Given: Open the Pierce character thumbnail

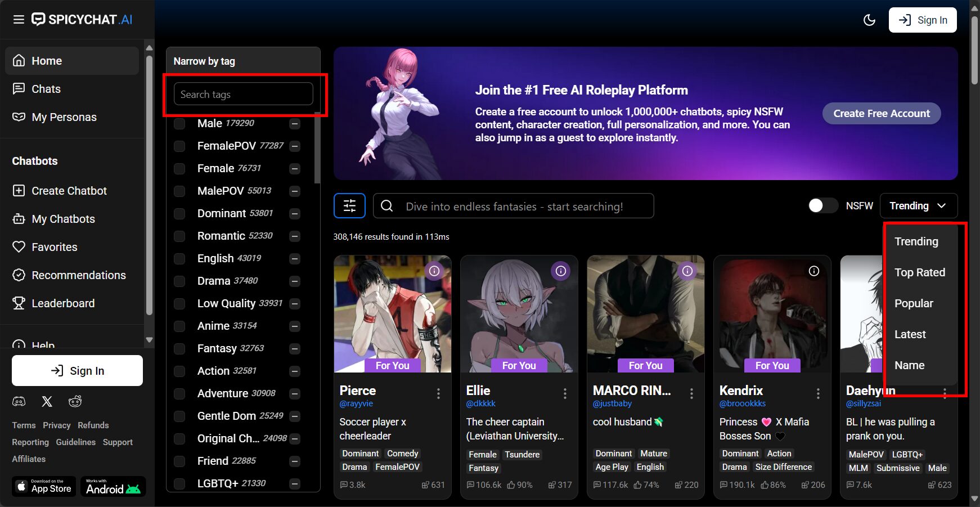Looking at the screenshot, I should tap(393, 314).
